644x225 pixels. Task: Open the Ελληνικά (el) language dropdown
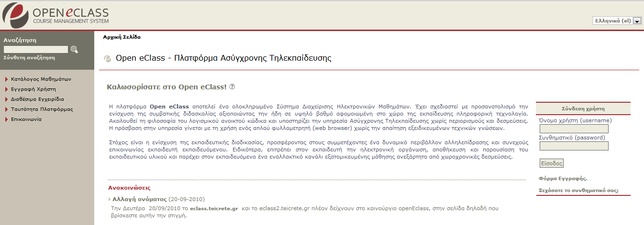[617, 21]
